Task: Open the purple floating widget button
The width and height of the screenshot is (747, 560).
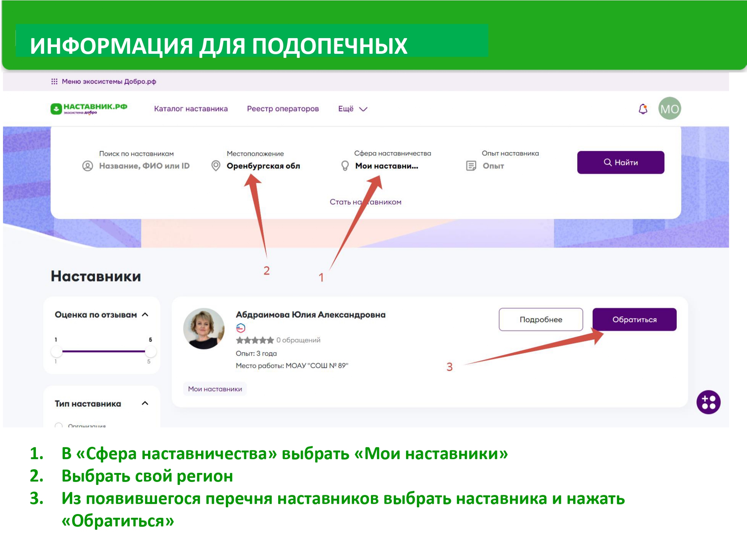Action: pos(708,402)
